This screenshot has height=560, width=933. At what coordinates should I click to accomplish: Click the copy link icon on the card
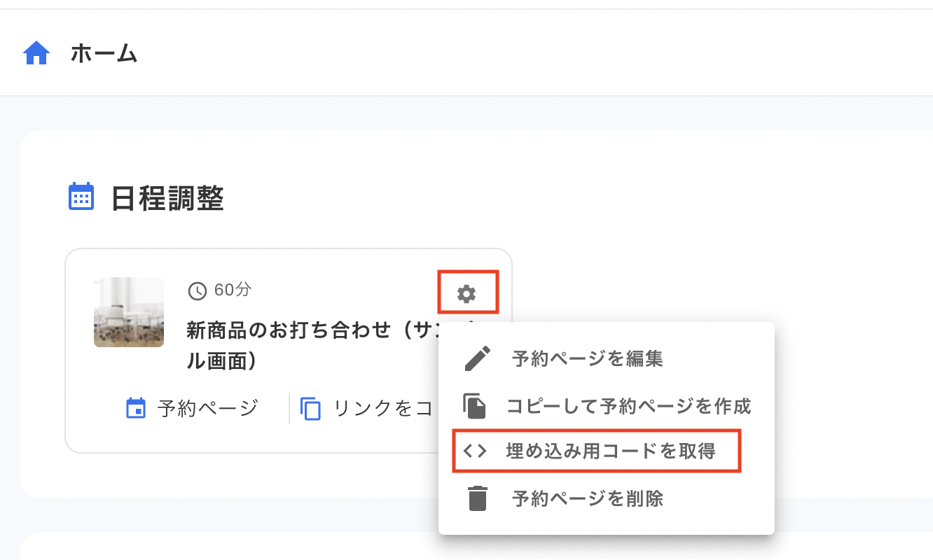pyautogui.click(x=310, y=408)
